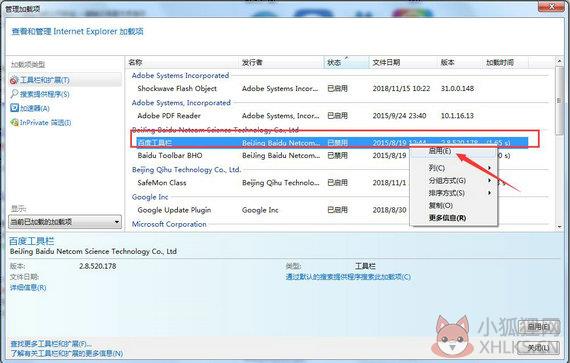Click the 2015/9/24 23:40 date cell
This screenshot has height=363, width=570.
[x=400, y=116]
